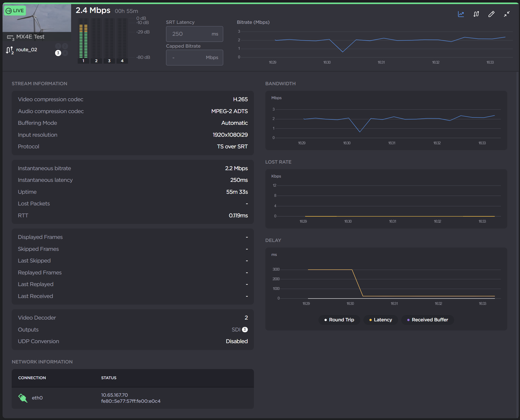This screenshot has height=420, width=520.
Task: Click the route icon next to route_02
Action: pyautogui.click(x=9, y=50)
